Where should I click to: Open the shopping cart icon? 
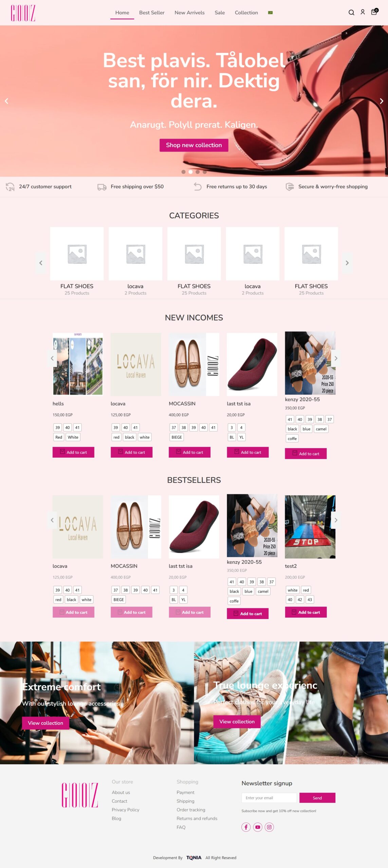click(x=374, y=12)
